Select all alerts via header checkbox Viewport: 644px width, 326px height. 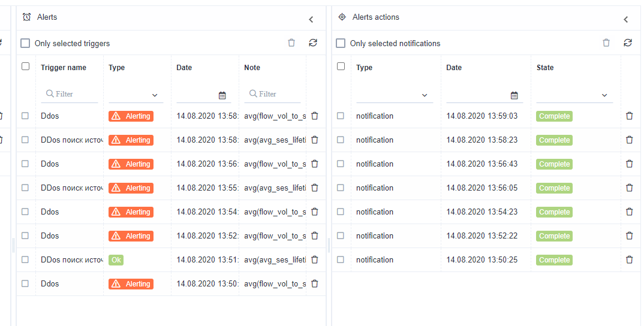25,67
